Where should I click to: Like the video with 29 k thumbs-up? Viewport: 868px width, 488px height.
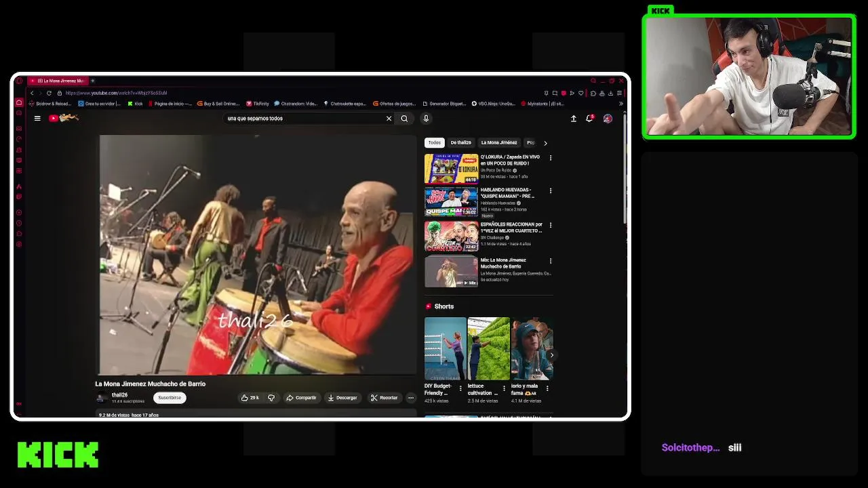[250, 398]
